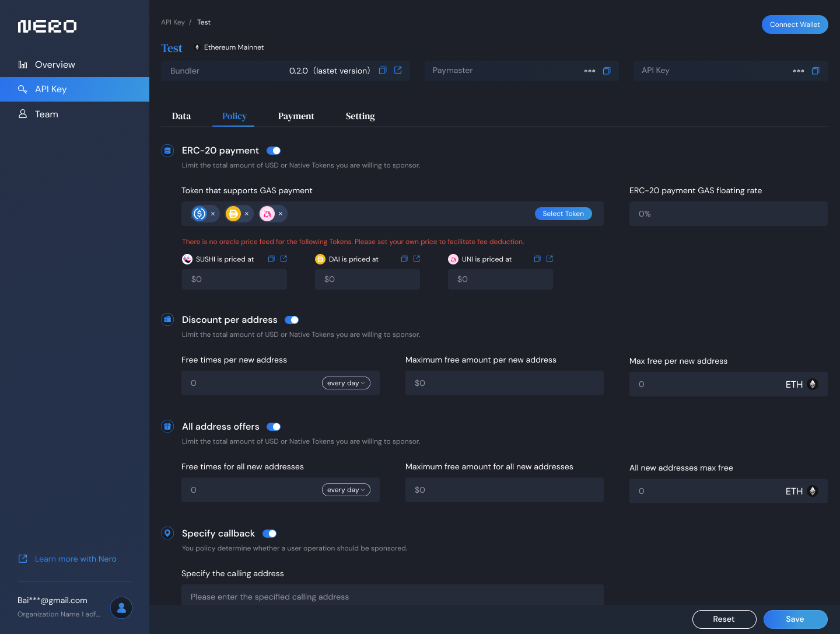Viewport: 840px width, 634px height.
Task: Click the API Key masked value dots
Action: point(799,71)
